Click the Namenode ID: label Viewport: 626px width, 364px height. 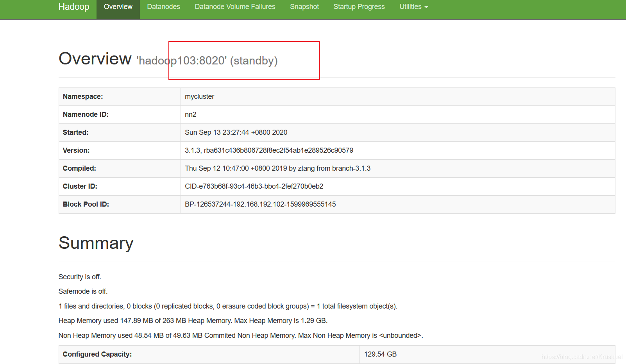pyautogui.click(x=86, y=114)
